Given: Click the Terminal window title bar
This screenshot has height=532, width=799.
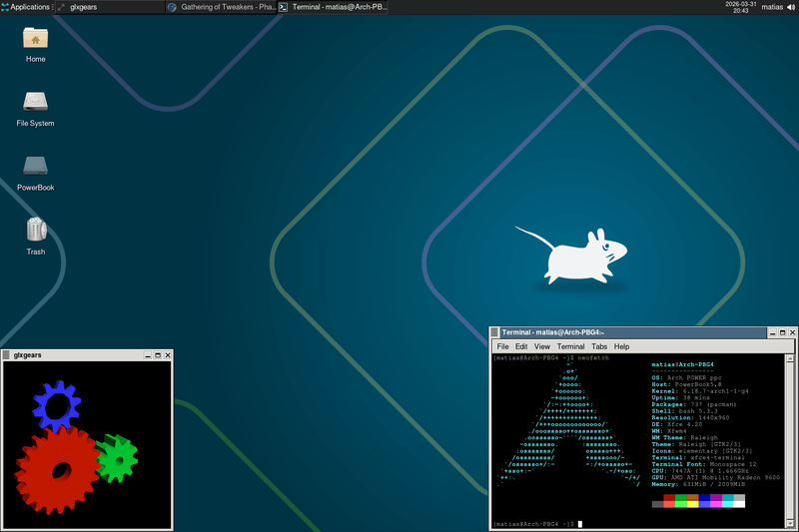Looking at the screenshot, I should click(633, 332).
